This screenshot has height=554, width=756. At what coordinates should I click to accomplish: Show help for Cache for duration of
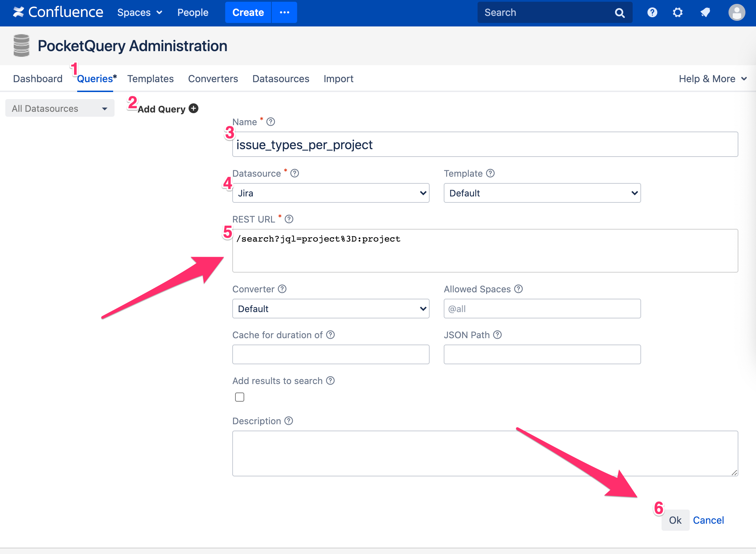[330, 335]
